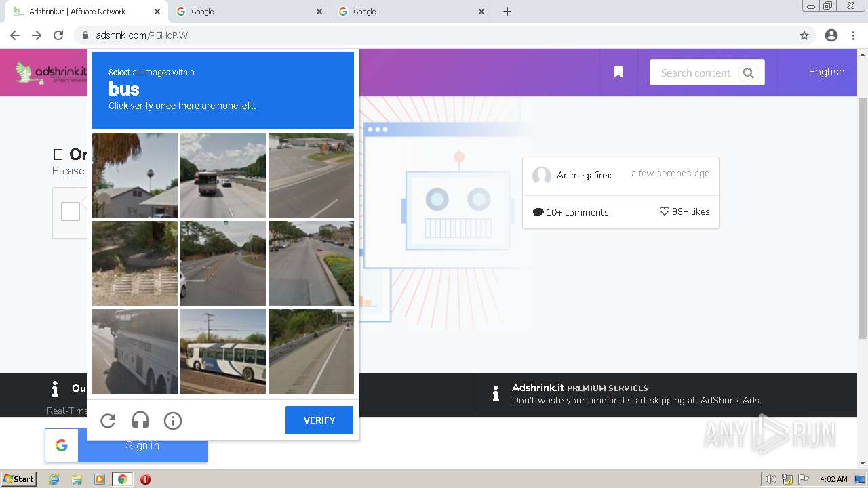Open 10+ comments link

click(571, 212)
